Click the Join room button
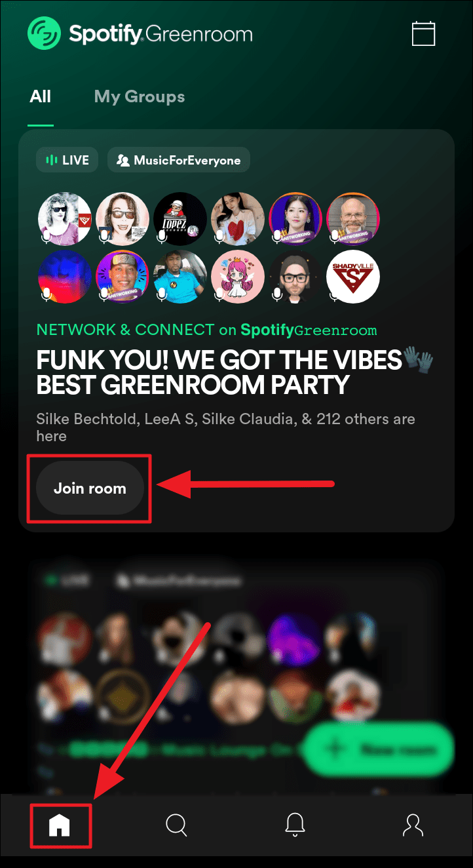 (x=90, y=488)
